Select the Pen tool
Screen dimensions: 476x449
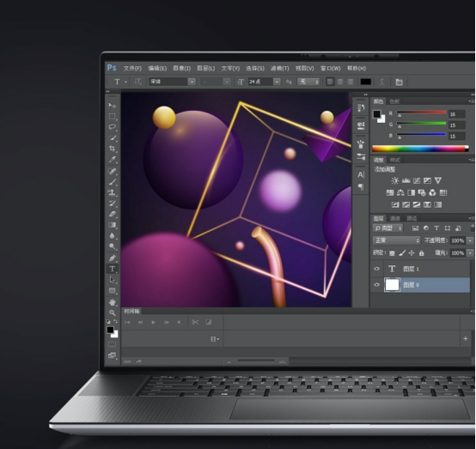click(113, 258)
